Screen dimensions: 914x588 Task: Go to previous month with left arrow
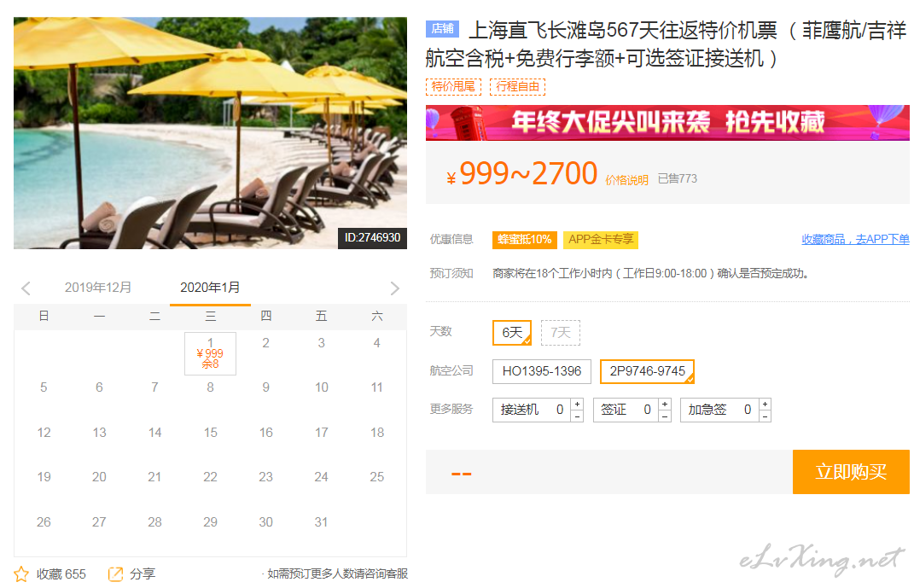pyautogui.click(x=26, y=288)
